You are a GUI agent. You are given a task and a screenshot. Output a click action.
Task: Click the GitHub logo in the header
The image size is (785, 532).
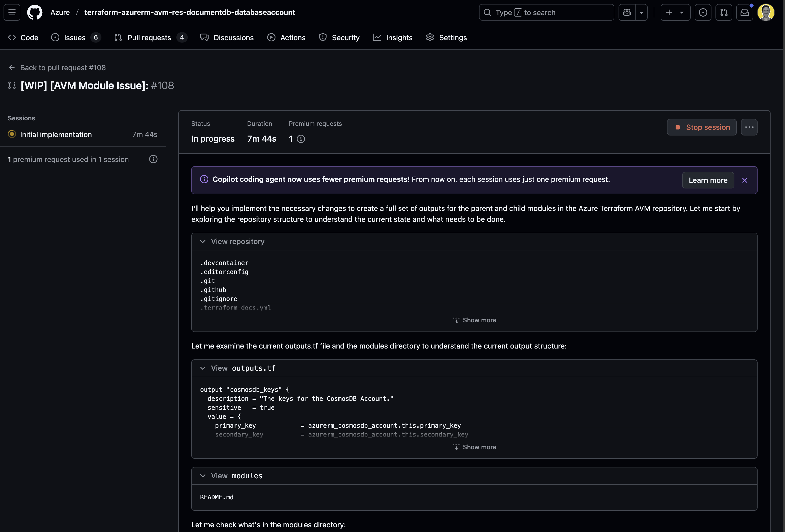point(35,12)
